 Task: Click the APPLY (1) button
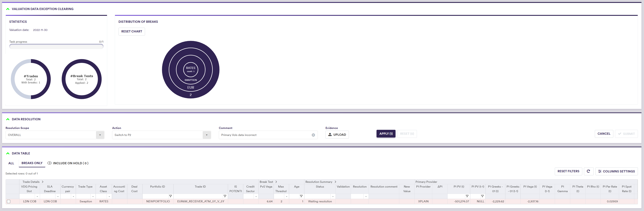click(386, 134)
